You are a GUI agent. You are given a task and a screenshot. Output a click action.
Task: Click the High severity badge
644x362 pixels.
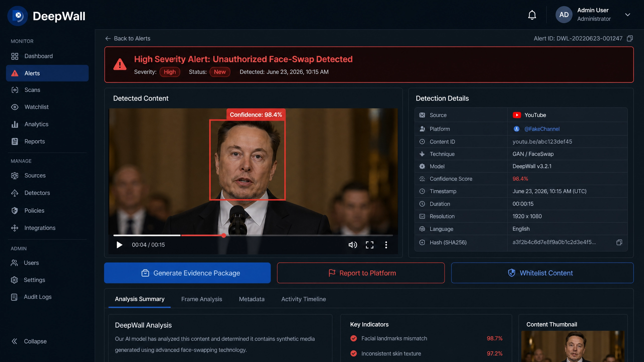[x=170, y=72]
